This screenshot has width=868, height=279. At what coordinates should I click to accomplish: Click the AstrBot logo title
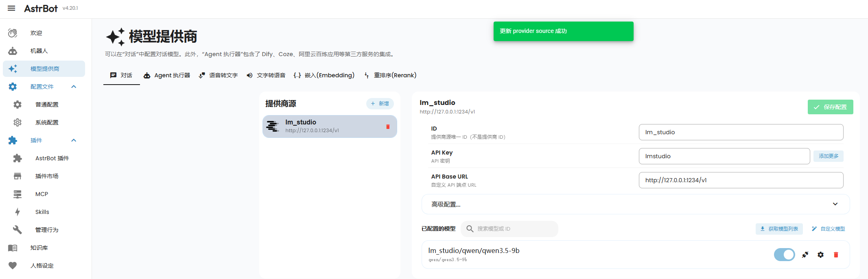41,9
